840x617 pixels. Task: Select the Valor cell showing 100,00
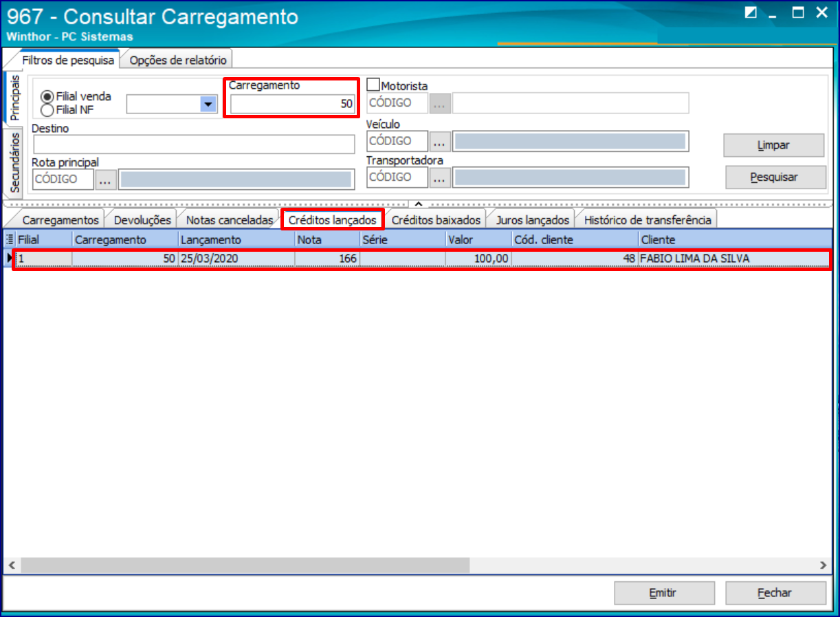click(x=478, y=259)
